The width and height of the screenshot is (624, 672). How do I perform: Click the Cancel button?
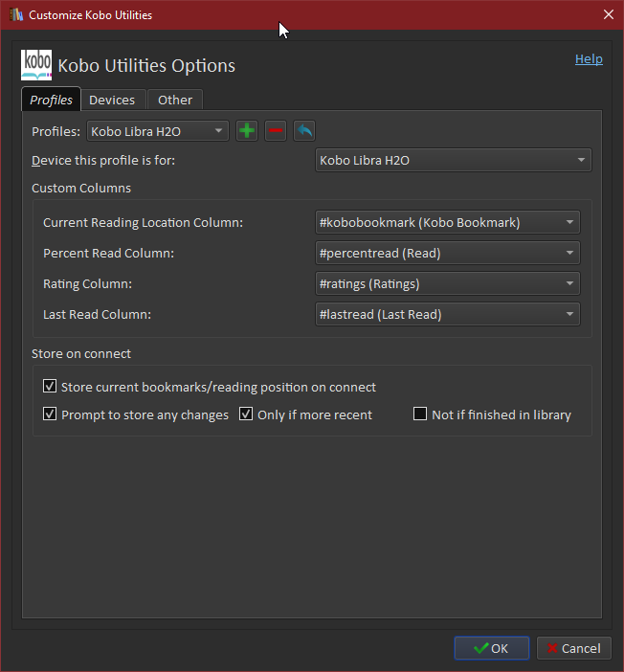pos(574,648)
